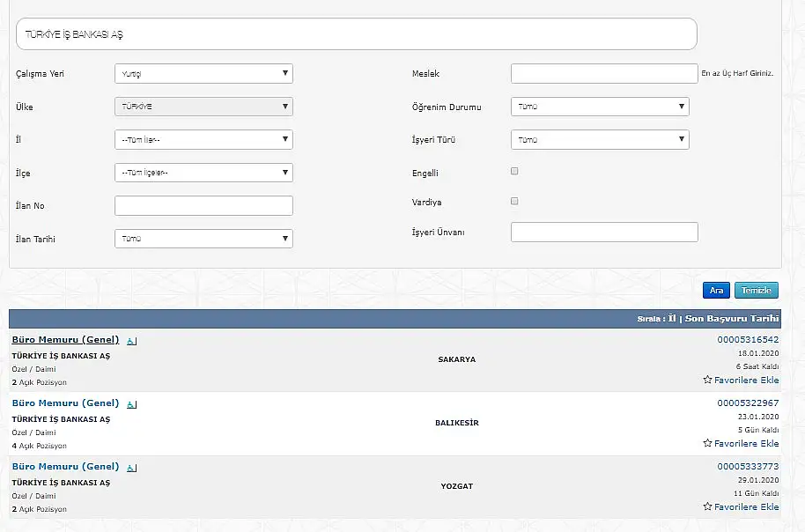Sort results by Son Başvuru Tarihi
Viewport: 805px width, 532px height.
coord(732,318)
